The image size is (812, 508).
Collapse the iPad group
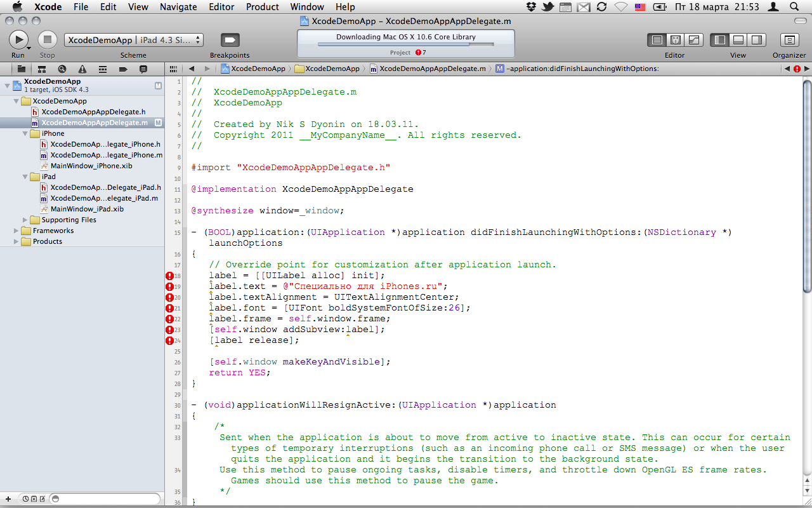click(x=25, y=177)
